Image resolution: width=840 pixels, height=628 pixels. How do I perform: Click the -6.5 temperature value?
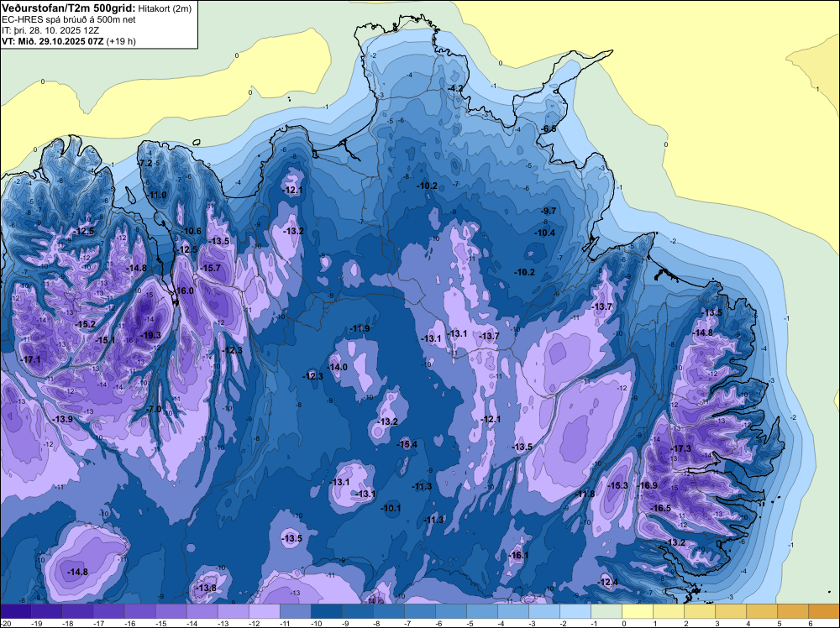549,129
